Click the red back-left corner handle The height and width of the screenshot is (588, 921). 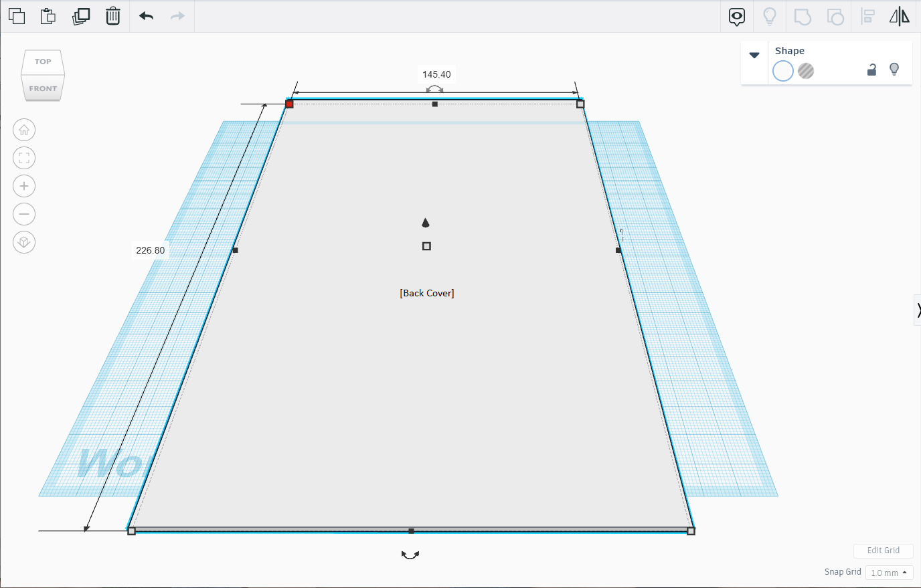(289, 104)
